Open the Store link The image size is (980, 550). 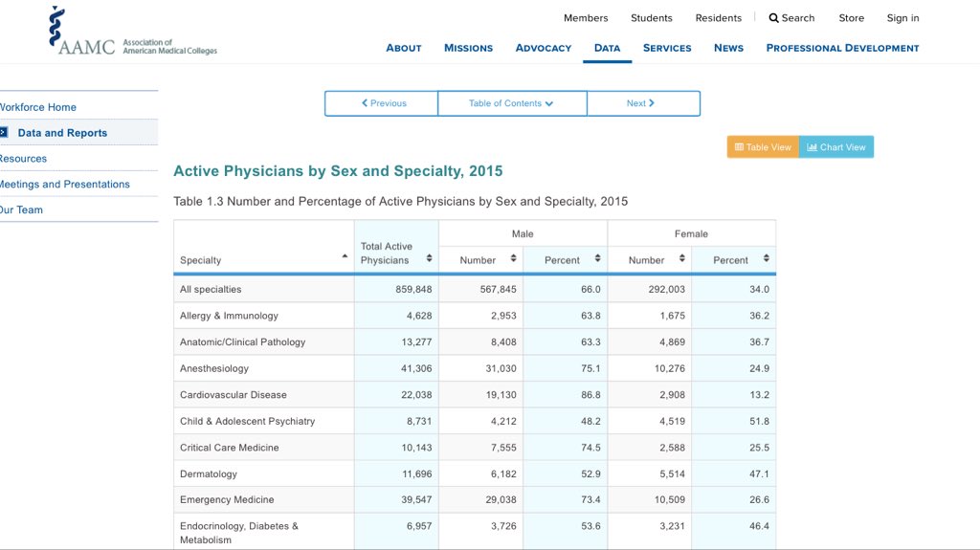851,18
